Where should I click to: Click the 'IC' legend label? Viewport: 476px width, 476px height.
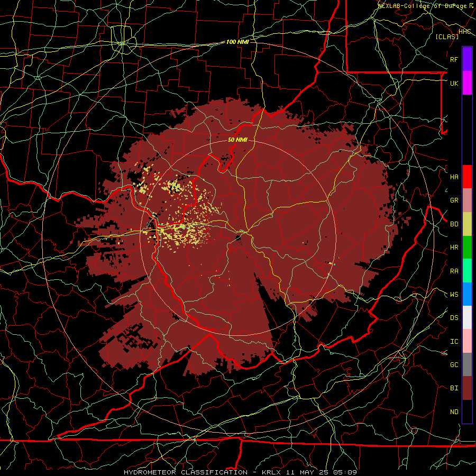pyautogui.click(x=454, y=342)
